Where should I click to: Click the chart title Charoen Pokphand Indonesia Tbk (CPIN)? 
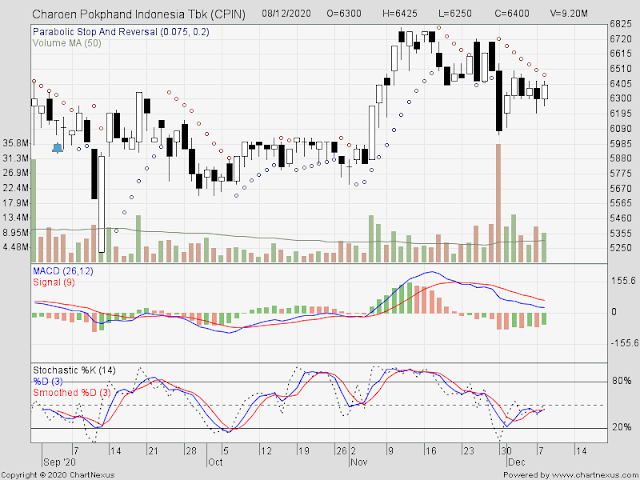[139, 14]
